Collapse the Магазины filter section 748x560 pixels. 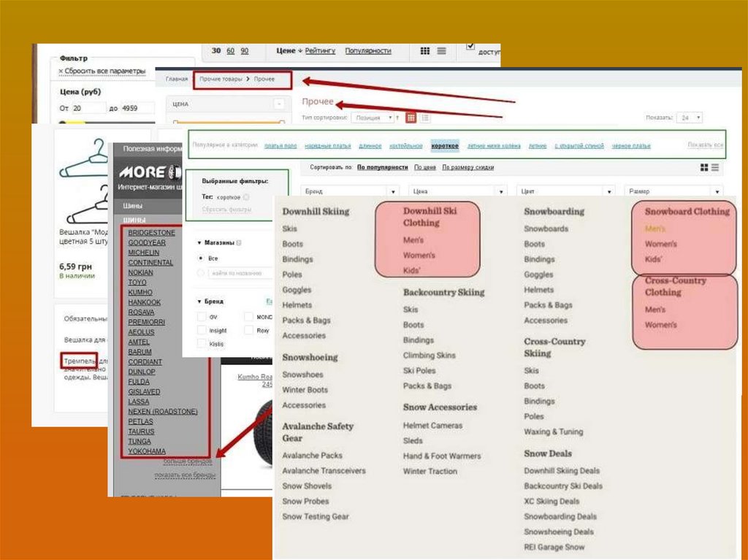pos(199,243)
